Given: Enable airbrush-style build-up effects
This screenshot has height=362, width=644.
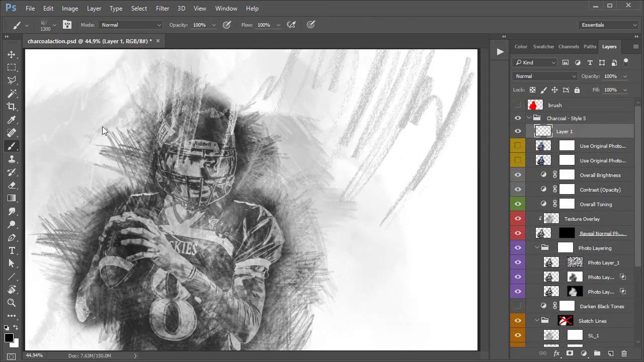Looking at the screenshot, I should tap(291, 25).
